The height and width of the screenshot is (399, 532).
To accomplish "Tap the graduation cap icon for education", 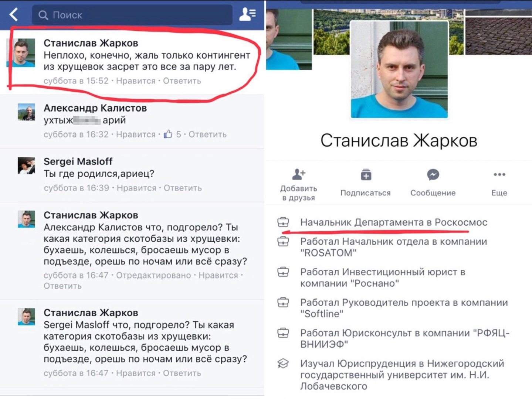I will (x=283, y=364).
